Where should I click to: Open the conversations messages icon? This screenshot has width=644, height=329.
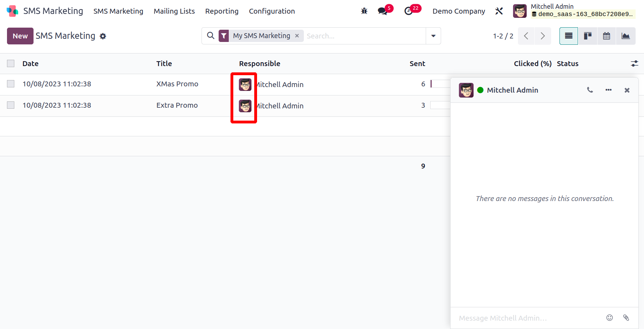383,11
